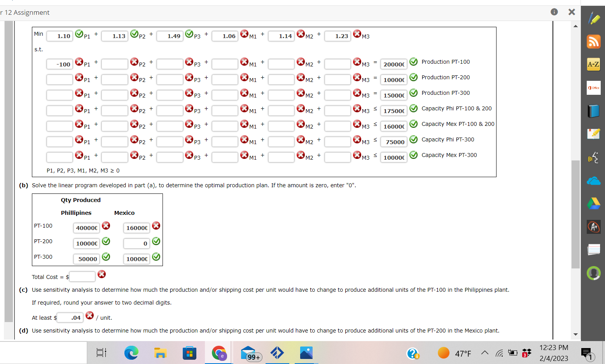
Task: Click the down arrow on the vertical scrollbar
Action: (575, 334)
